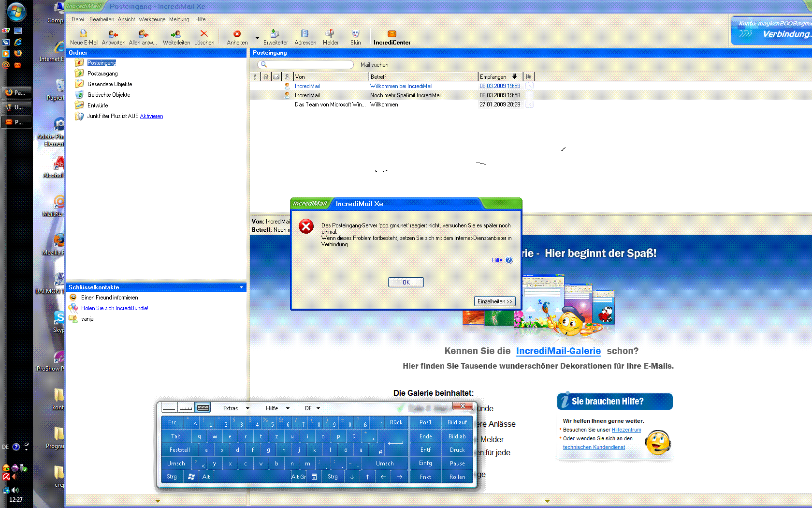Click the Neue E-Mail toolbar icon
Viewport: 812px width, 508px height.
point(84,37)
